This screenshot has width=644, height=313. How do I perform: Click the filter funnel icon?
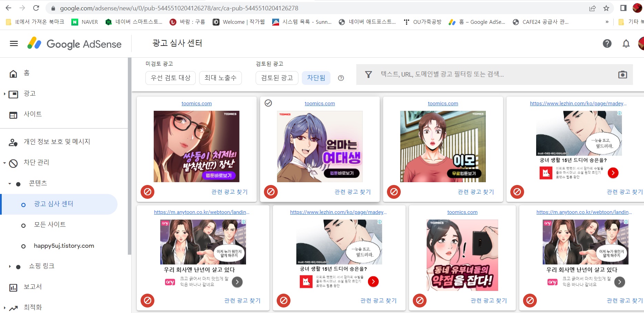[x=368, y=75]
